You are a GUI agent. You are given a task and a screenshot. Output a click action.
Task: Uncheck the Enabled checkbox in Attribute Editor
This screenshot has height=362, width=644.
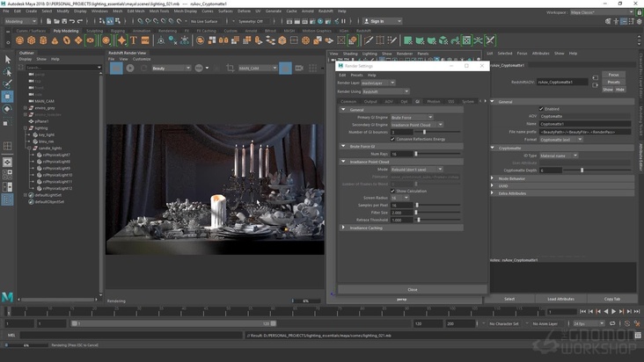541,109
